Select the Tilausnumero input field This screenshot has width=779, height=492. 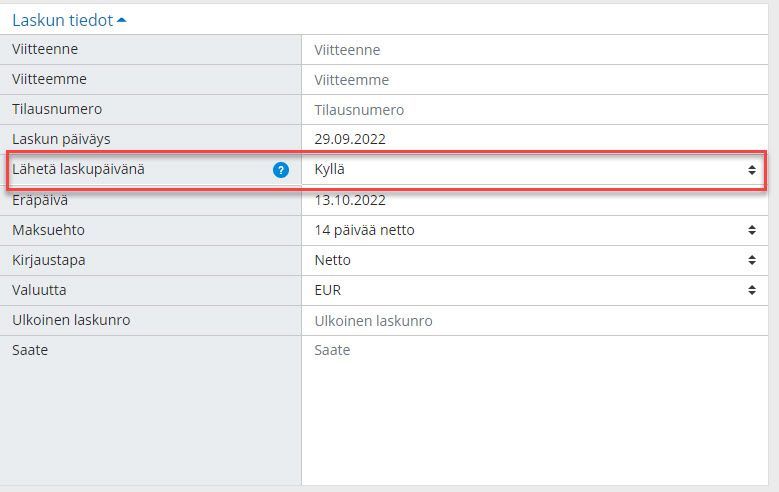[534, 110]
